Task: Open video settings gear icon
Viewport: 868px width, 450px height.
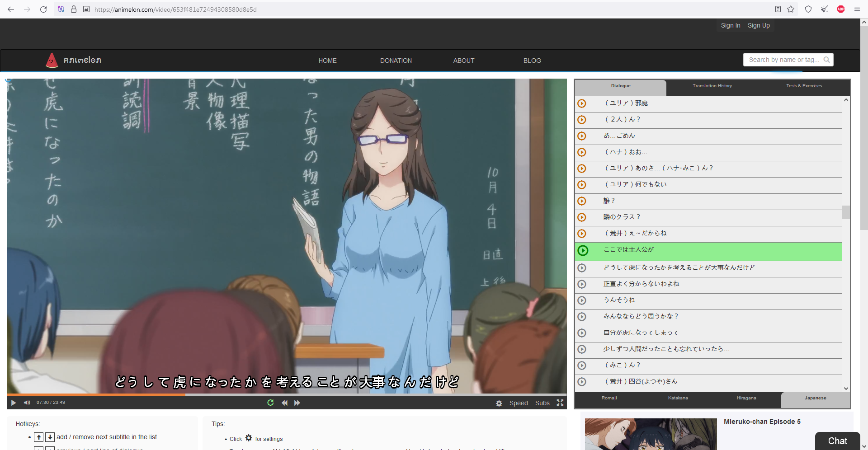Action: tap(499, 403)
